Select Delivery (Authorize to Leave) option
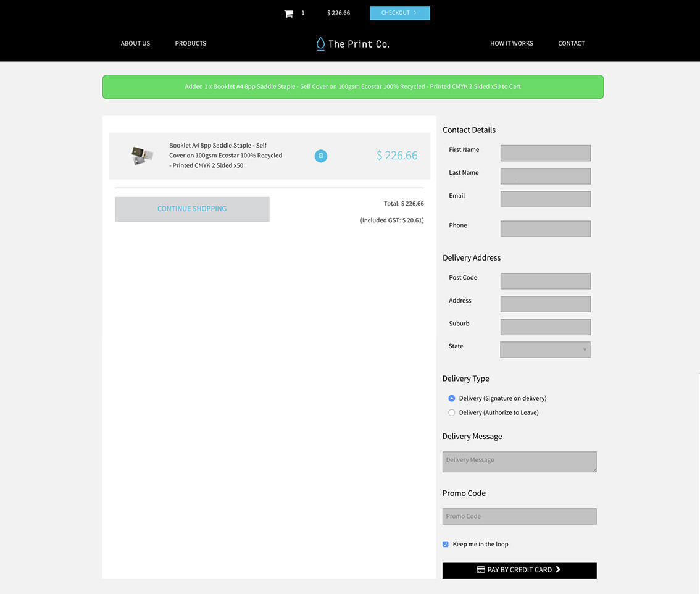The height and width of the screenshot is (594, 700). point(452,412)
